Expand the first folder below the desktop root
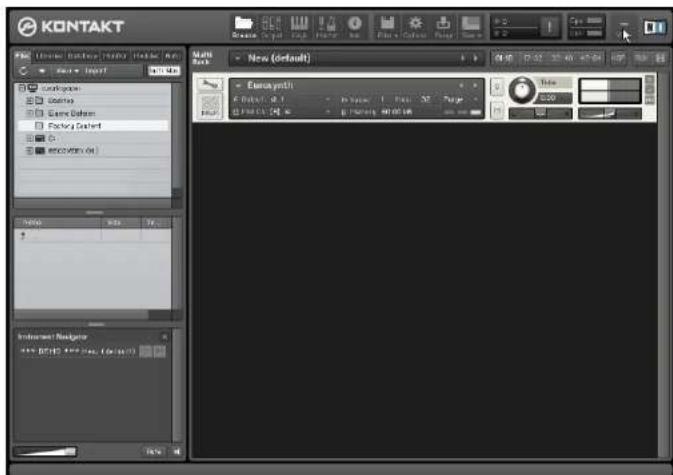The height and width of the screenshot is (475, 673). (29, 100)
